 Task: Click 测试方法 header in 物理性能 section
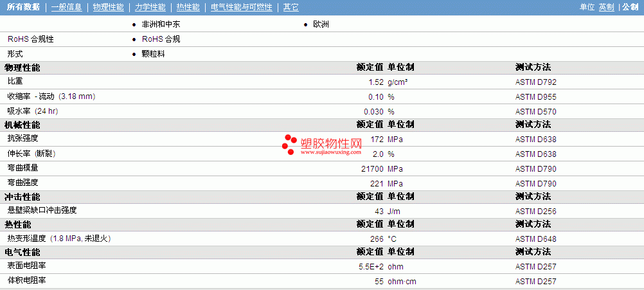[x=533, y=68]
